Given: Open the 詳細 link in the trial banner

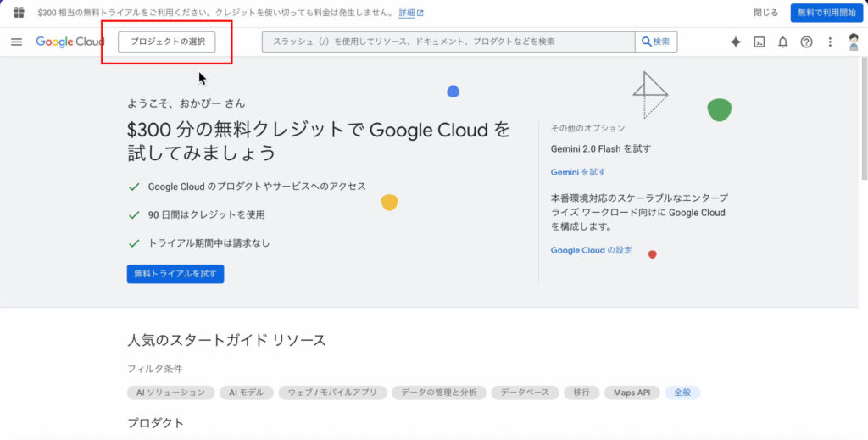Looking at the screenshot, I should (411, 12).
